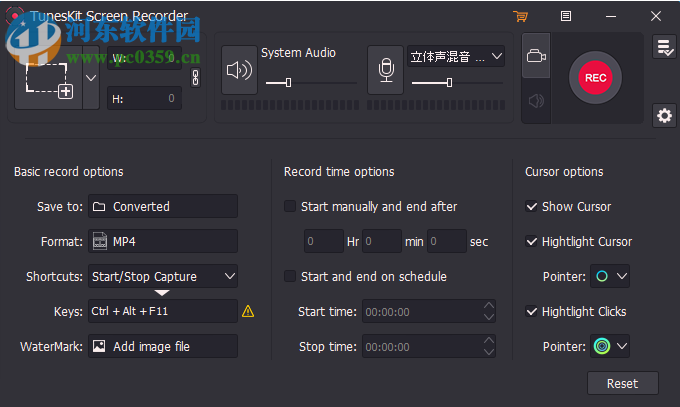
Task: Uncheck Show Cursor option
Action: click(531, 207)
